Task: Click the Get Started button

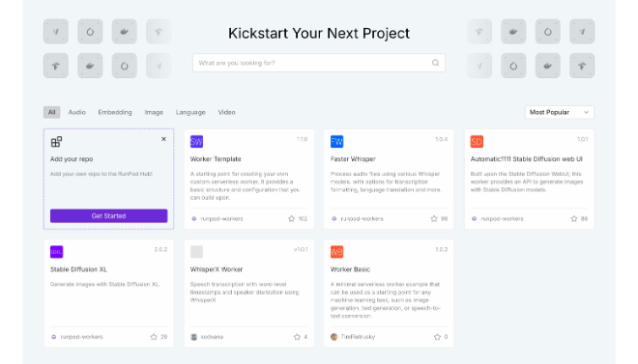Action: (108, 215)
